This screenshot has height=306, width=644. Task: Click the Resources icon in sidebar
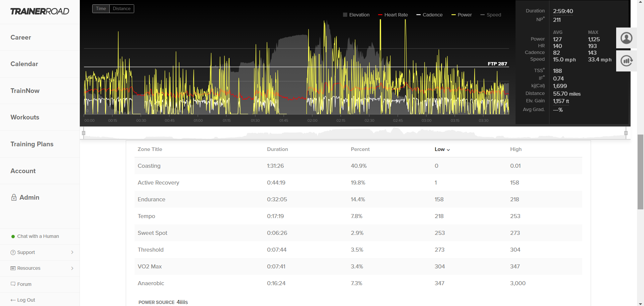(13, 268)
